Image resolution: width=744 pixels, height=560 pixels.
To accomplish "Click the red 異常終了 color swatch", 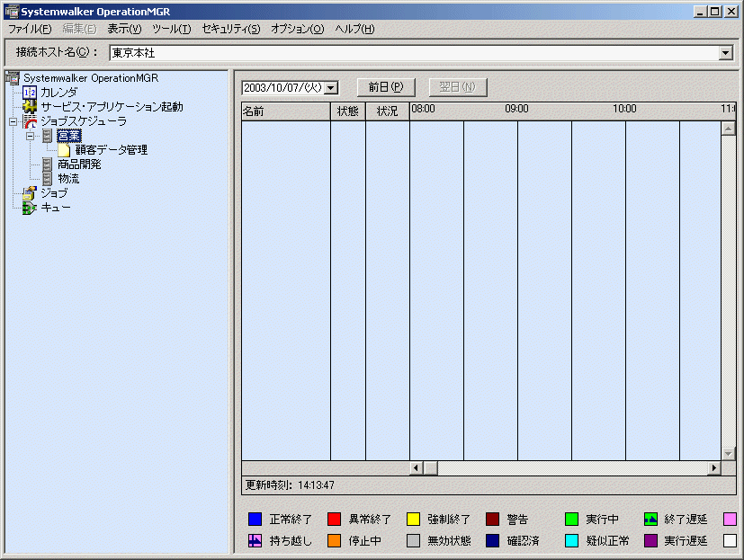I will coord(334,520).
